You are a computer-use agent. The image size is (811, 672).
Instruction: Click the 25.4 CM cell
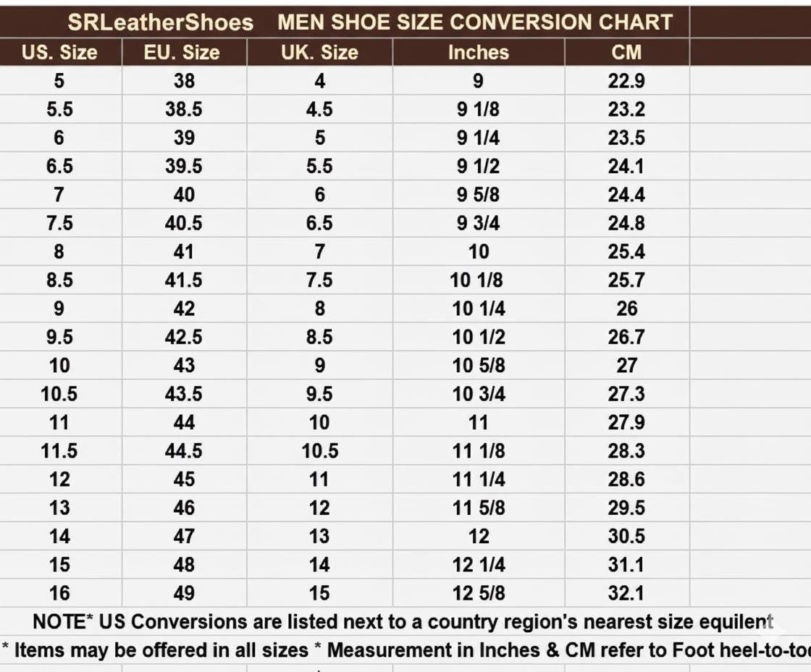626,252
